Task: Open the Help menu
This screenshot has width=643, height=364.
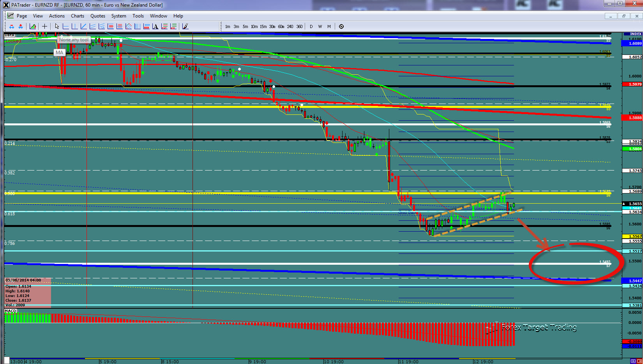Action: coord(178,16)
